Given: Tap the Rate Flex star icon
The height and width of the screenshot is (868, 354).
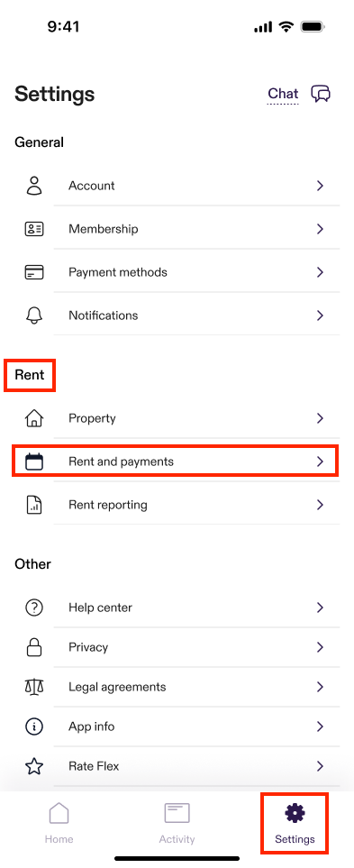Looking at the screenshot, I should (x=34, y=766).
